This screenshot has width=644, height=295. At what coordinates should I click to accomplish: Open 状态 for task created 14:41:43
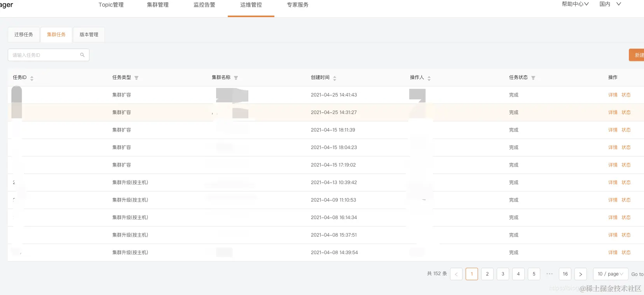(626, 95)
